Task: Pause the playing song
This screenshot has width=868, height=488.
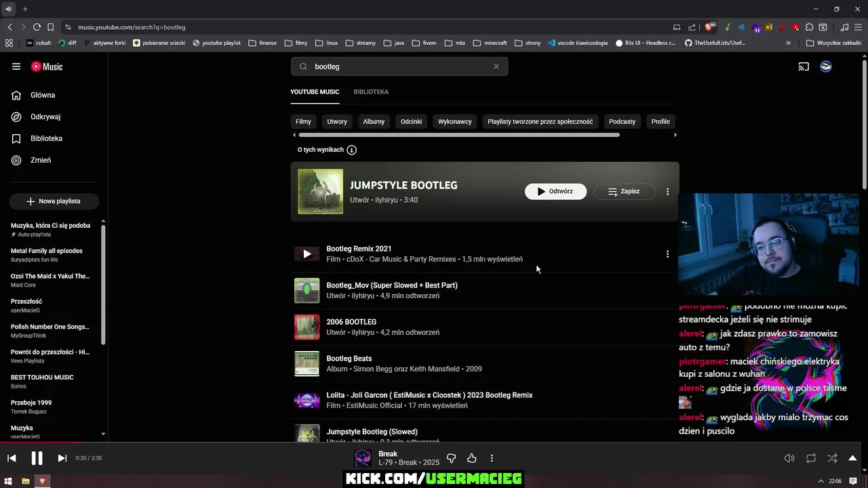Action: [x=37, y=458]
